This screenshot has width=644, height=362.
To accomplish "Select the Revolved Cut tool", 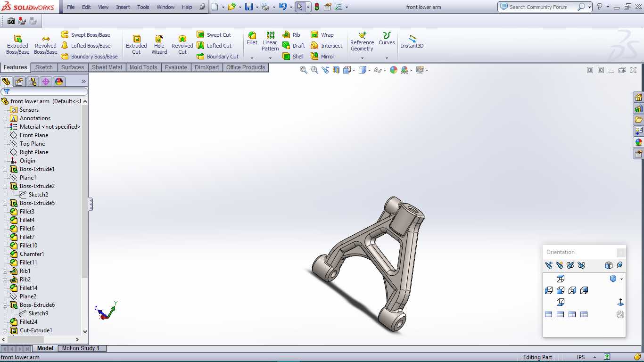I will (x=182, y=45).
